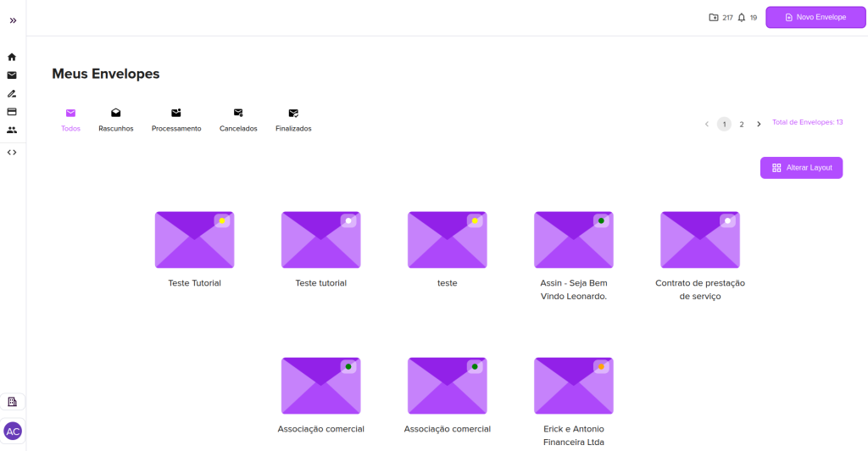The height and width of the screenshot is (451, 868).
Task: Click the Novo Envelope button
Action: (815, 17)
